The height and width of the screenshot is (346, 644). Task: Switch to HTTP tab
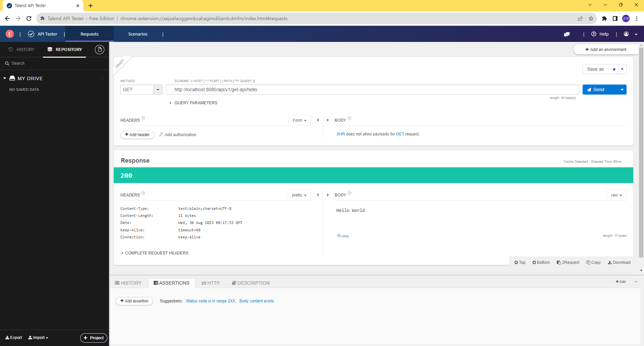point(211,283)
